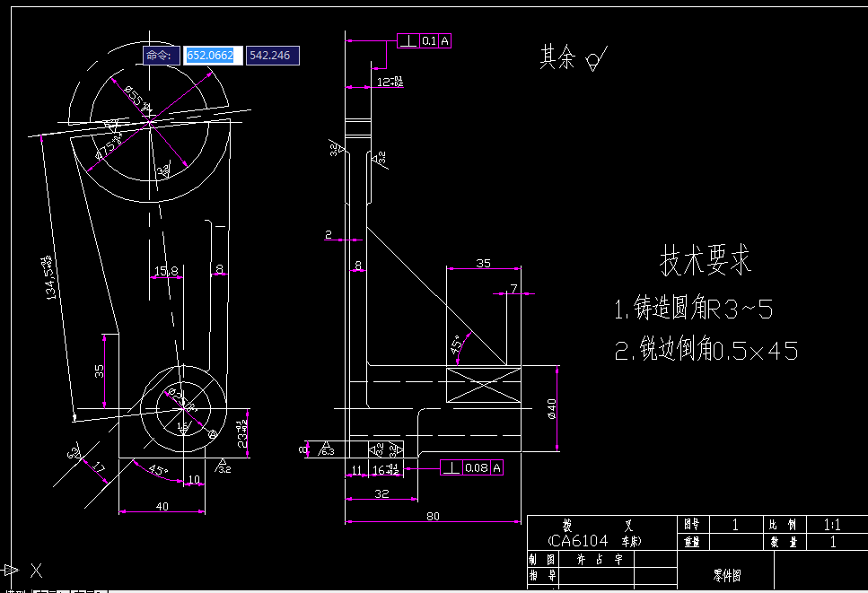The image size is (868, 593).
Task: Click the 零件图 title block cell
Action: click(727, 575)
